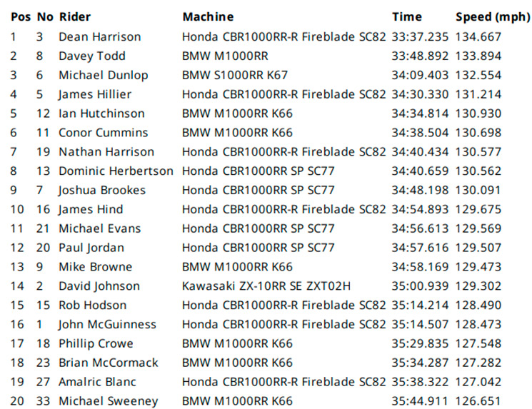
Task: Click the winning time 33:37.235
Action: pyautogui.click(x=420, y=36)
